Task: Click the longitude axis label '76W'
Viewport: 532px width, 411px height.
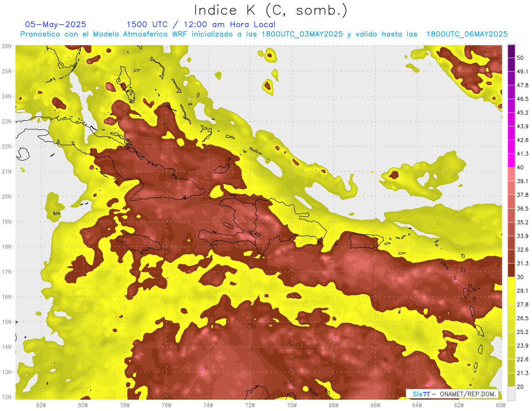Action: pos(166,405)
